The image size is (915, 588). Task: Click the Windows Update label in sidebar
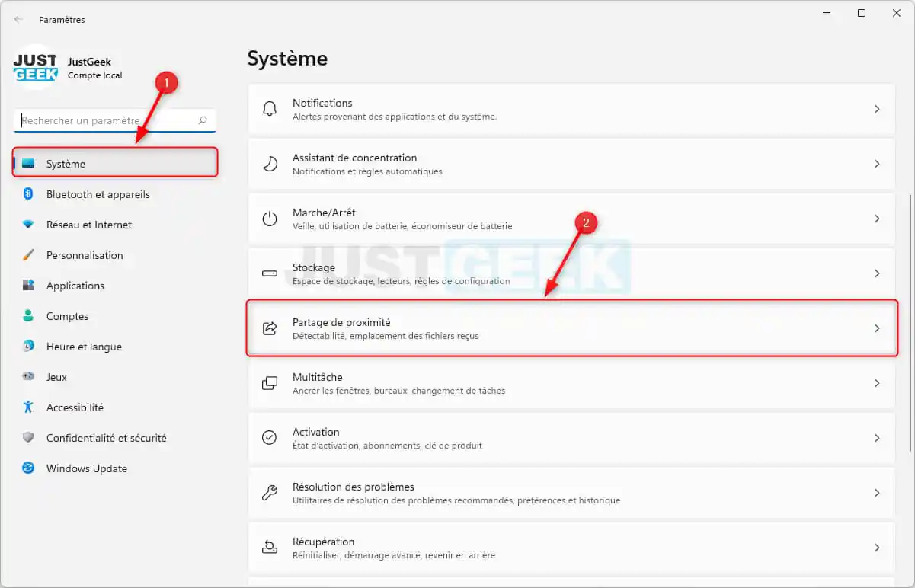coord(87,468)
